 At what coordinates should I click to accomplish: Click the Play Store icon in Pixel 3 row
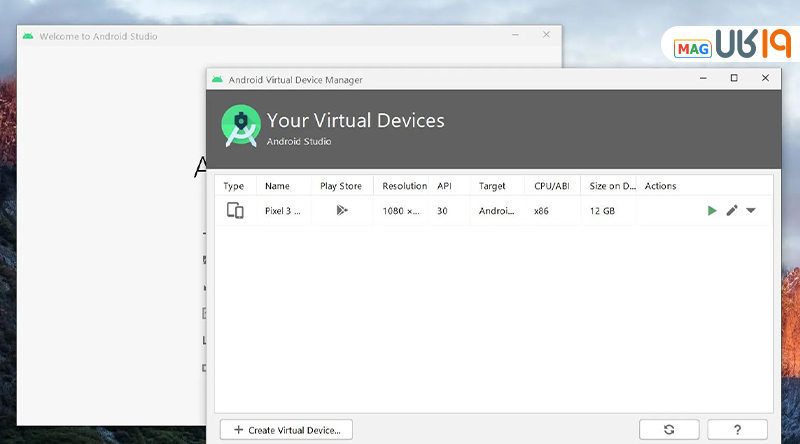342,211
